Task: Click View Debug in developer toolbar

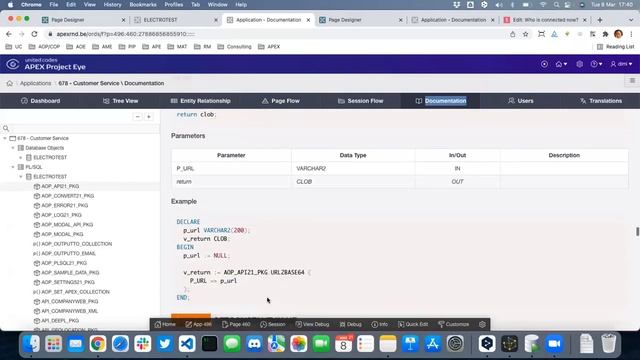Action: click(x=312, y=324)
